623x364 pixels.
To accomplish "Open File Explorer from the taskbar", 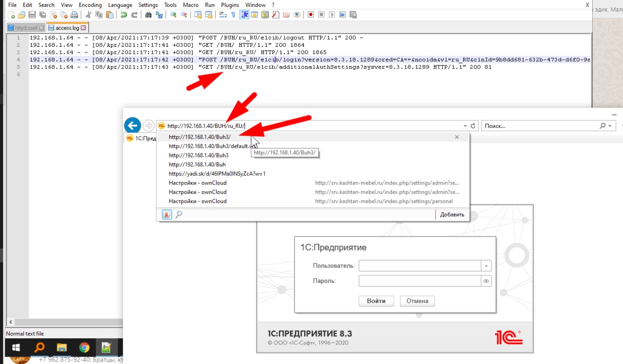I will pyautogui.click(x=62, y=347).
